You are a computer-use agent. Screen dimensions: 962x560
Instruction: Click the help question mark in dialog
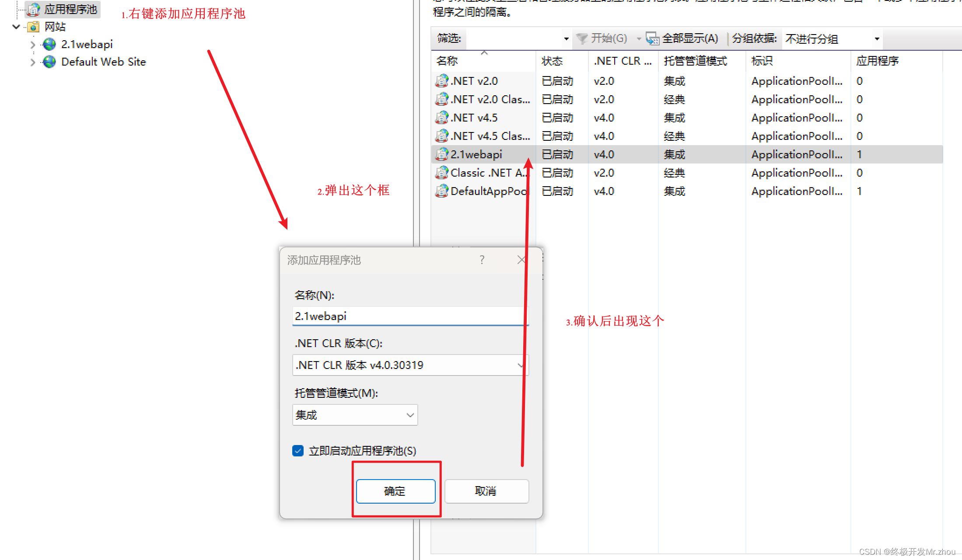click(x=482, y=260)
